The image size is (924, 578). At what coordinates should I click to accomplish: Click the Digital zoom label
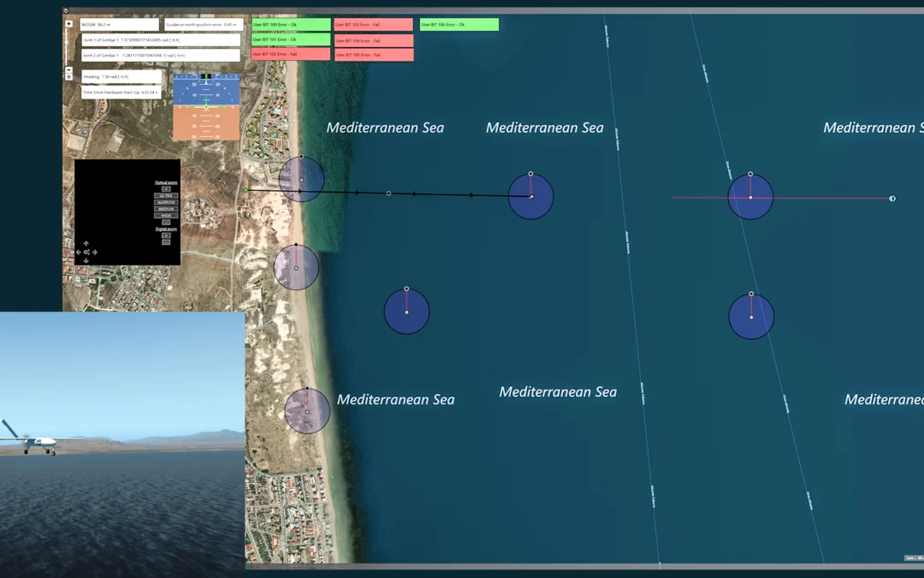tap(166, 229)
